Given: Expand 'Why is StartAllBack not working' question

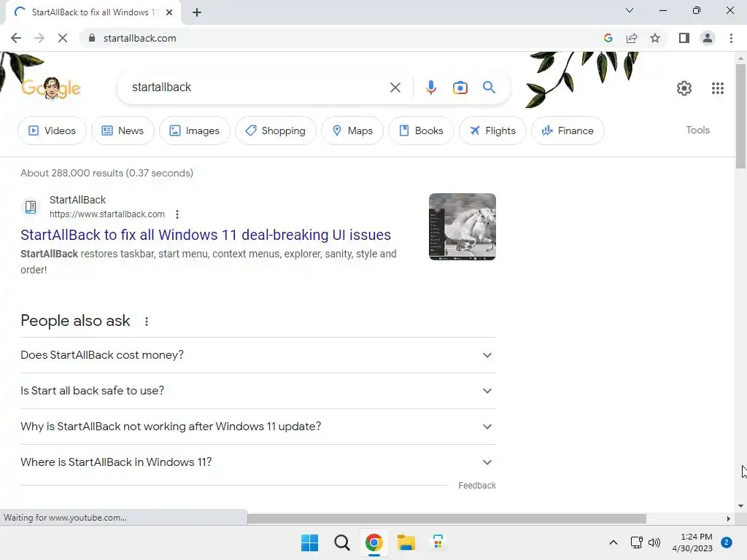Looking at the screenshot, I should click(x=258, y=427).
